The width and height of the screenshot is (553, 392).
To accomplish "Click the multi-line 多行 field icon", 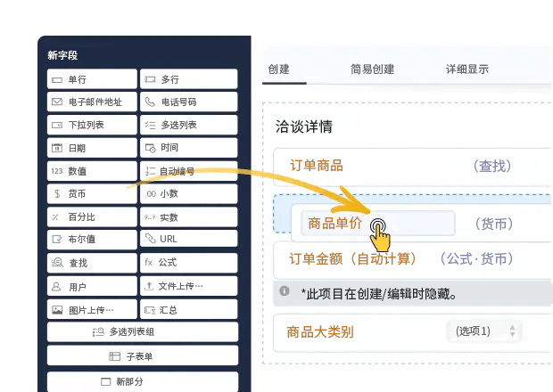I will (150, 79).
